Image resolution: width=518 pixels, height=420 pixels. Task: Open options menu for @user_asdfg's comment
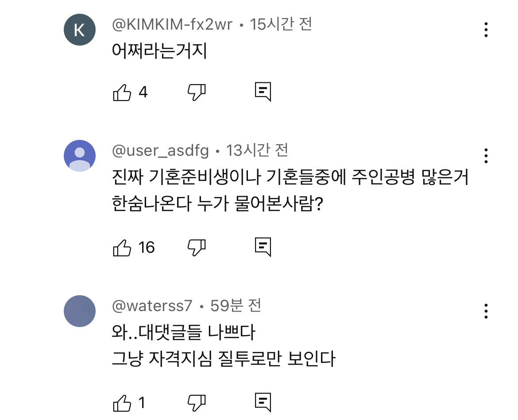coord(486,155)
